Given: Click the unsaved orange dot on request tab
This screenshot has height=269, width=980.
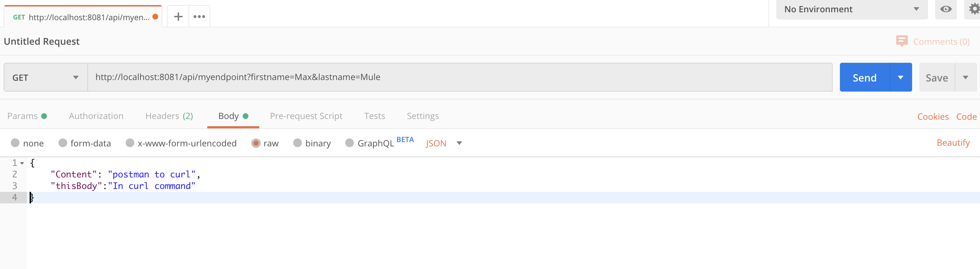Looking at the screenshot, I should (155, 17).
